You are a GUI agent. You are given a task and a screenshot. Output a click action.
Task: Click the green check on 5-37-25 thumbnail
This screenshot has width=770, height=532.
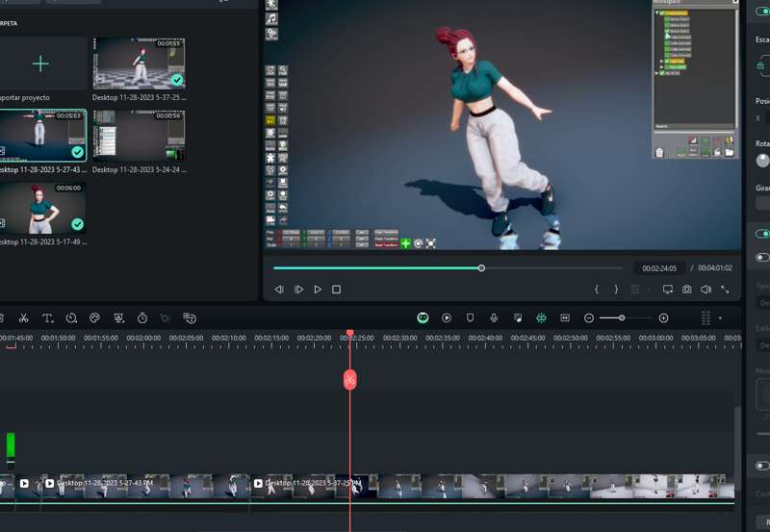coord(177,80)
